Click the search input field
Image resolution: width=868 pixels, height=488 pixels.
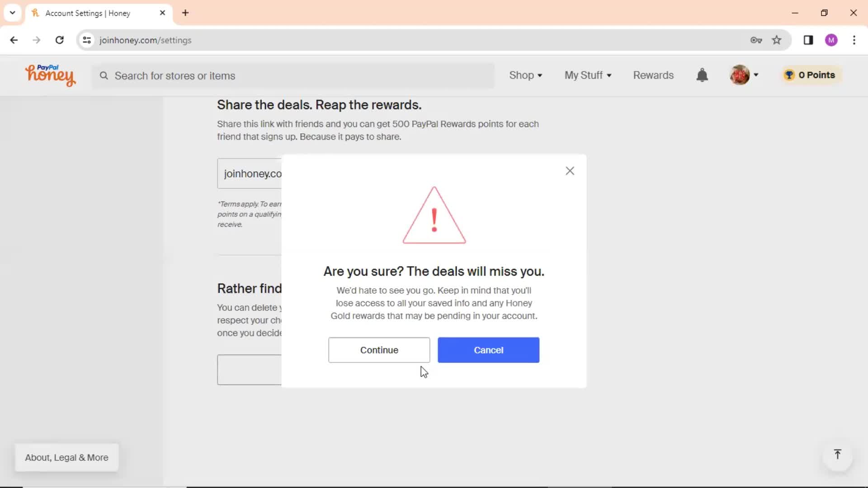coord(292,75)
